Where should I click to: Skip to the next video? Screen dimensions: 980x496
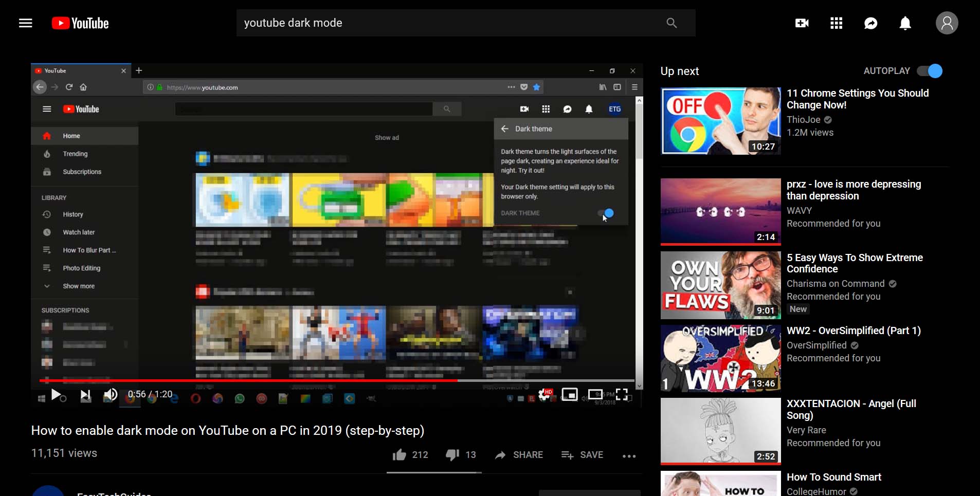pyautogui.click(x=85, y=394)
